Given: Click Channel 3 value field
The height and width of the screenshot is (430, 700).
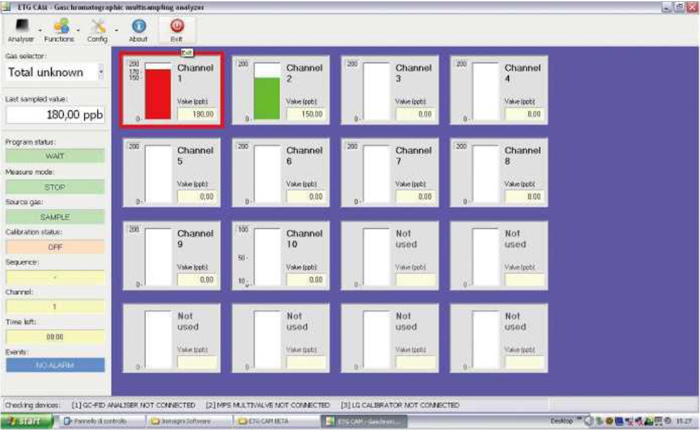Looking at the screenshot, I should (416, 114).
